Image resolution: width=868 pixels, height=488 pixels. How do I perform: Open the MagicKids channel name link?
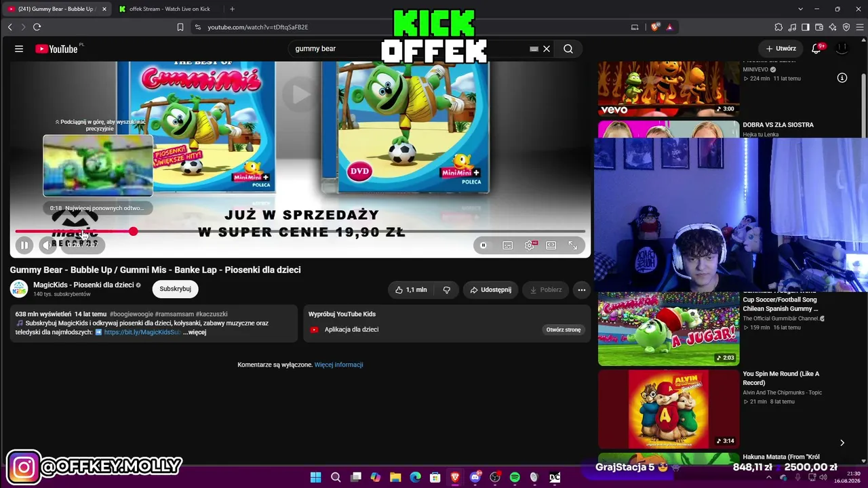coord(83,285)
